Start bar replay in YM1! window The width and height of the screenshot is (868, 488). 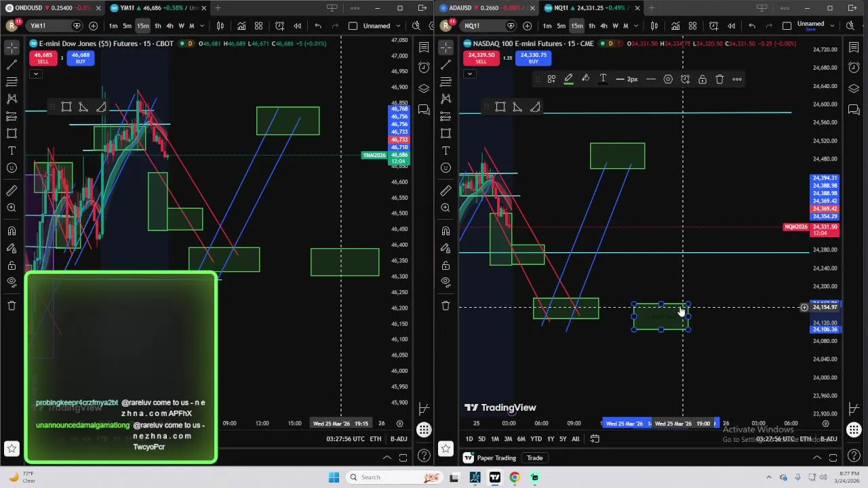click(x=297, y=26)
